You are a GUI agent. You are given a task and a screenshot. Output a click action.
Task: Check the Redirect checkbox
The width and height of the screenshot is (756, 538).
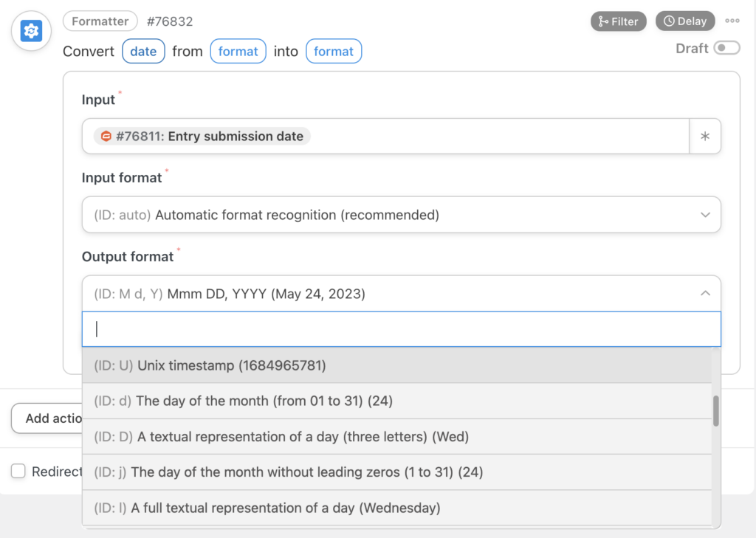18,471
